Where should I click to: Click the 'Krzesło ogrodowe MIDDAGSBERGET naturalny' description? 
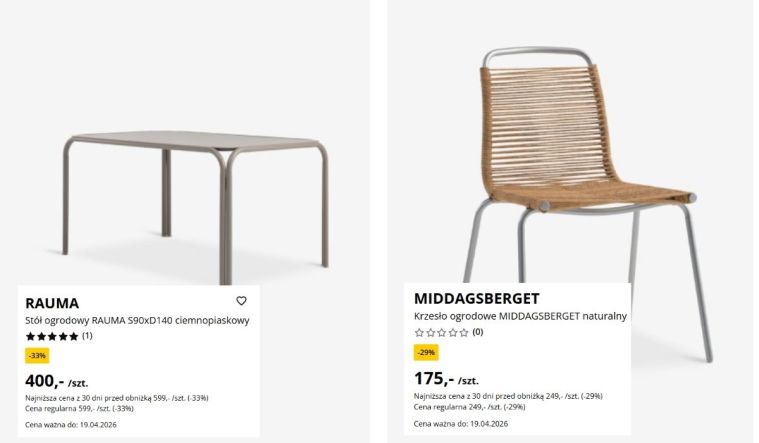coord(520,316)
